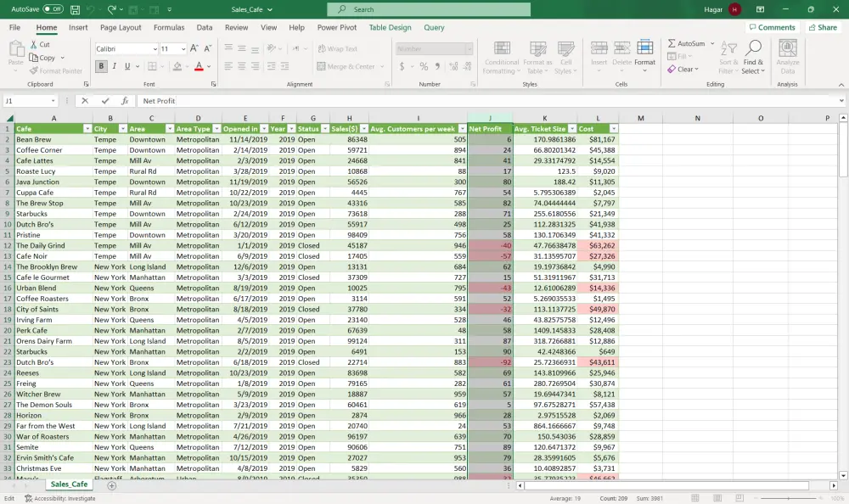The height and width of the screenshot is (504, 849).
Task: Switch to the Insert tab
Action: click(78, 28)
